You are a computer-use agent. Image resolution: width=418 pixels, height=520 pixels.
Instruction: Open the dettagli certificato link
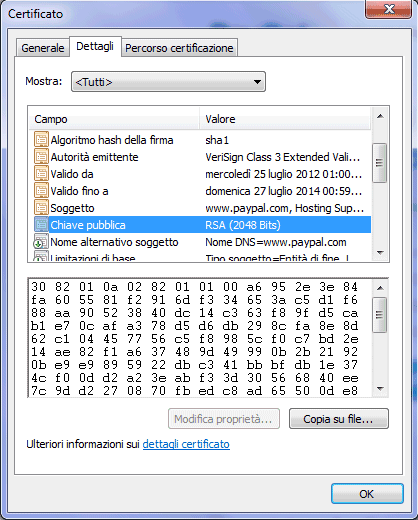(186, 444)
